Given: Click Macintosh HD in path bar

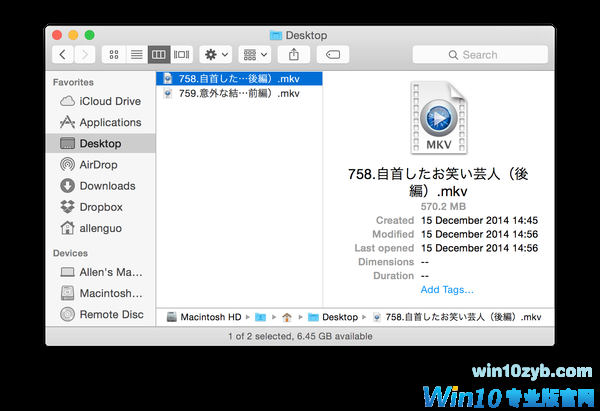Looking at the screenshot, I should pyautogui.click(x=205, y=317).
